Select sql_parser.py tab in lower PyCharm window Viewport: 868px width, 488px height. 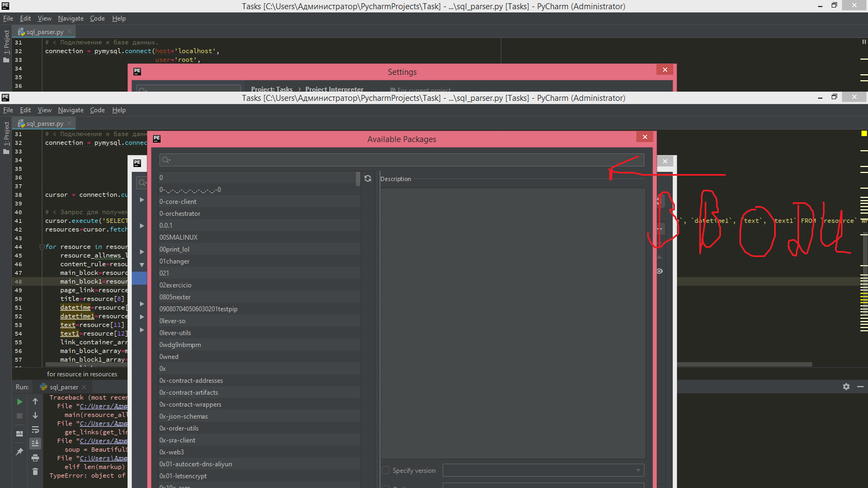click(x=44, y=124)
